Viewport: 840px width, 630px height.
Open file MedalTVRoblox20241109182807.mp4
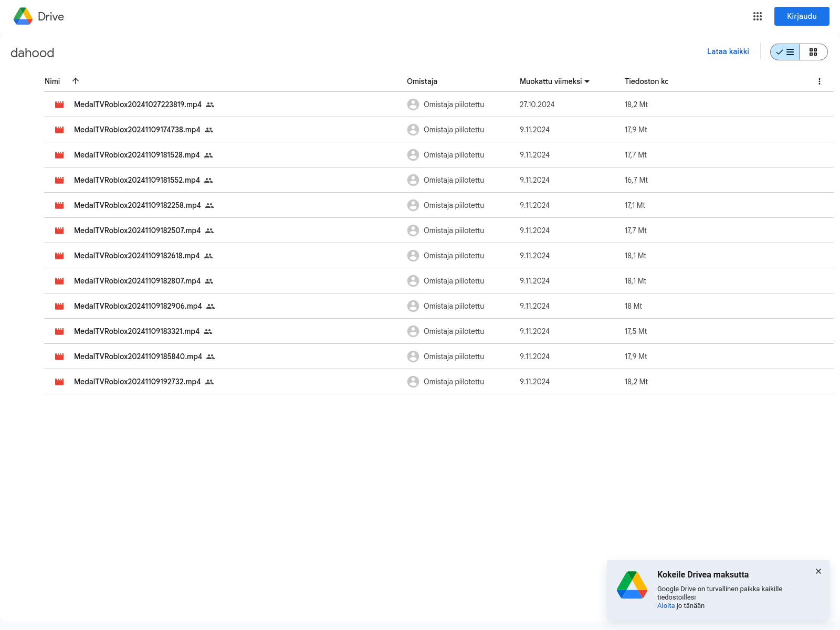(x=137, y=281)
